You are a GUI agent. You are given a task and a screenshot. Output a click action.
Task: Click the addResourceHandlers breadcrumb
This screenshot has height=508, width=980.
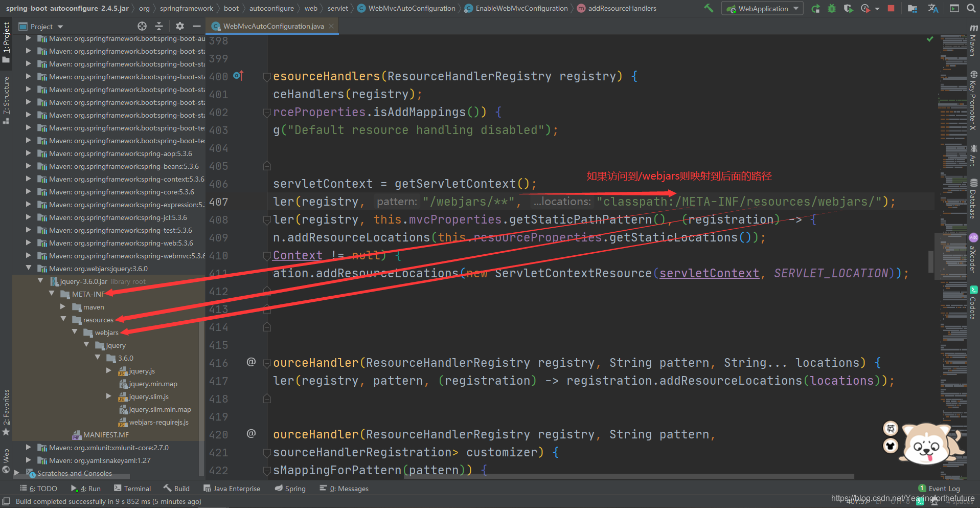click(617, 8)
